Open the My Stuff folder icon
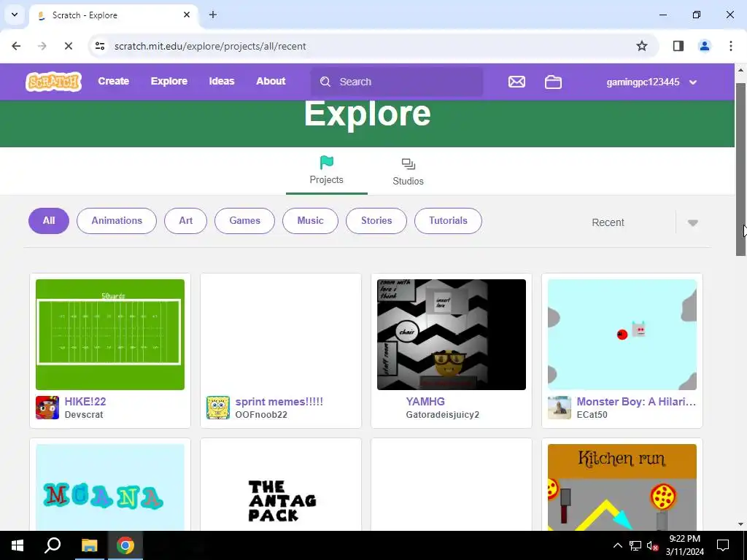The height and width of the screenshot is (560, 747). pyautogui.click(x=553, y=82)
